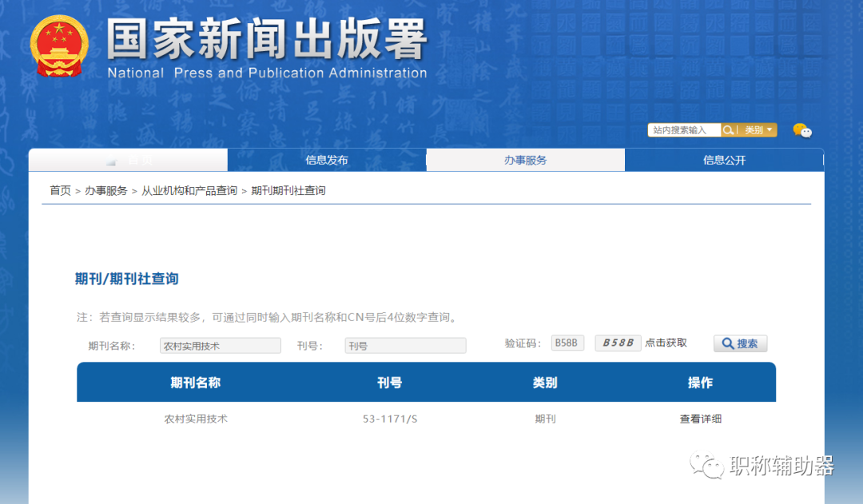Click the 搜索 search button
Screen dimensions: 863x504
pyautogui.click(x=740, y=343)
